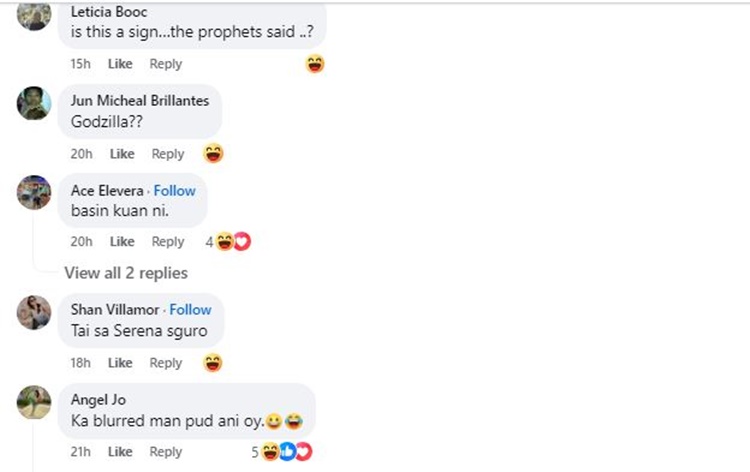Click the heart reaction on Ace Elevera's comment

(243, 241)
